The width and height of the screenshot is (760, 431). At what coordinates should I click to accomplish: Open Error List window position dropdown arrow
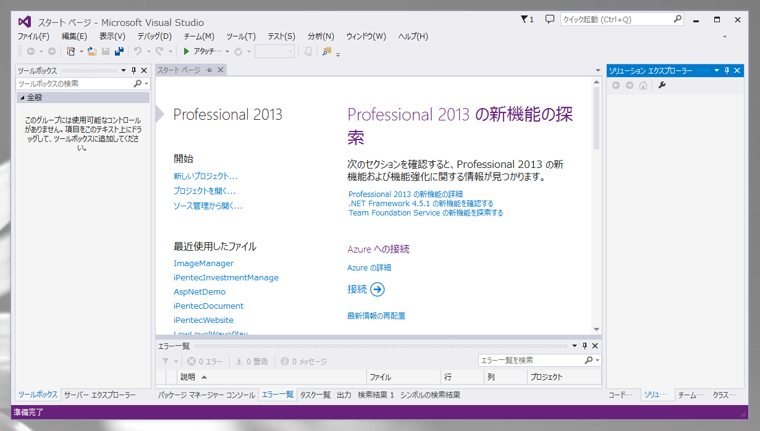coord(574,346)
